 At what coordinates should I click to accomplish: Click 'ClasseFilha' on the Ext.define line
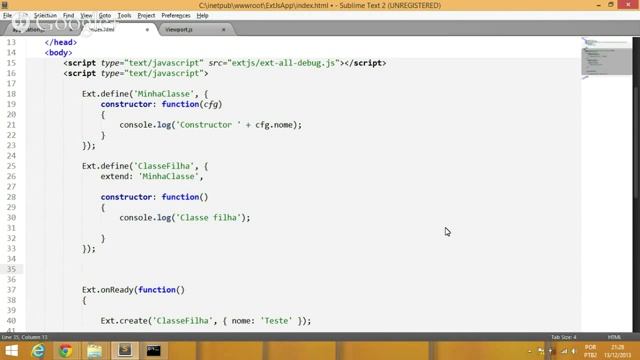pos(164,166)
